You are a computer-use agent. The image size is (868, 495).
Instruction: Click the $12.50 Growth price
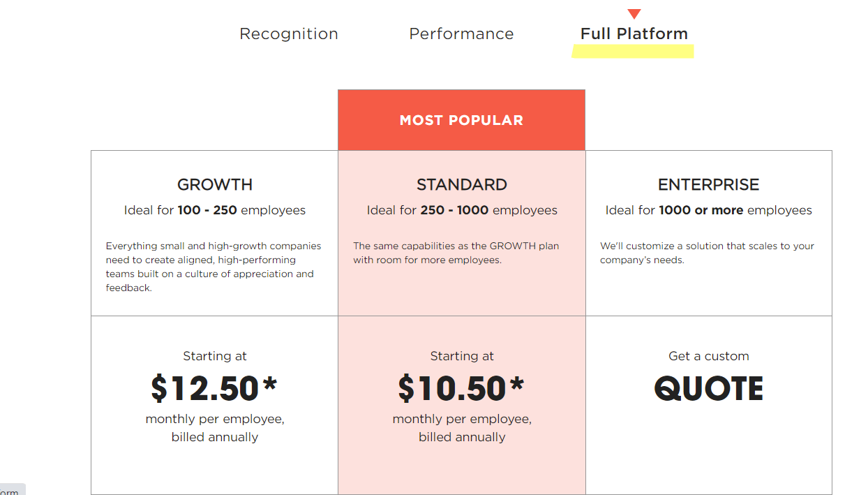pos(214,389)
